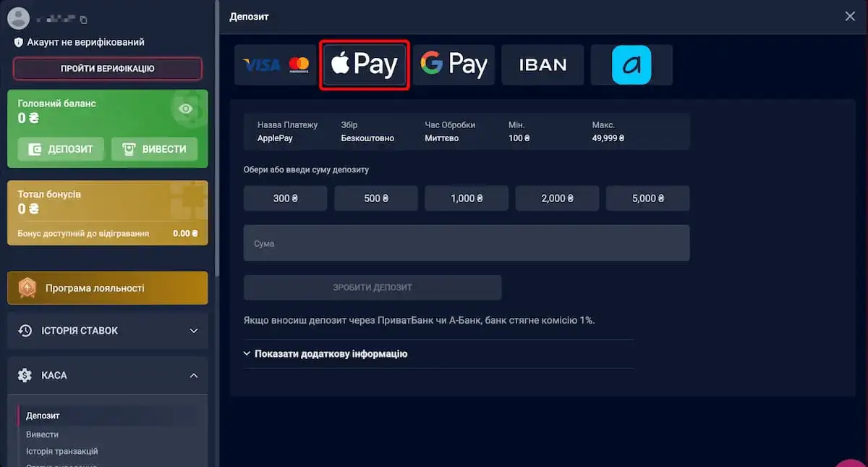This screenshot has height=467, width=868.
Task: Click bonus amount 0.00 ₴ value
Action: point(185,234)
